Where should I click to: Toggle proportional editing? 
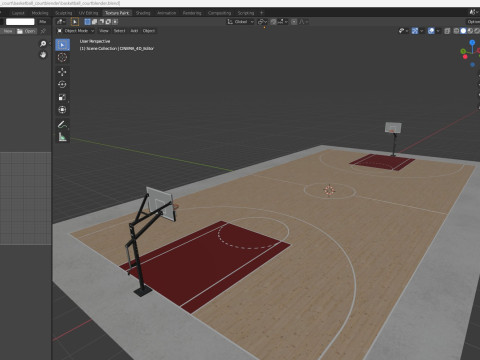(294, 22)
